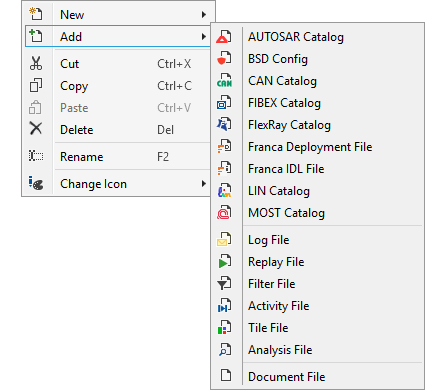Screen dimensions: 425x390
Task: Choose Cut from the context menu
Action: [117, 64]
